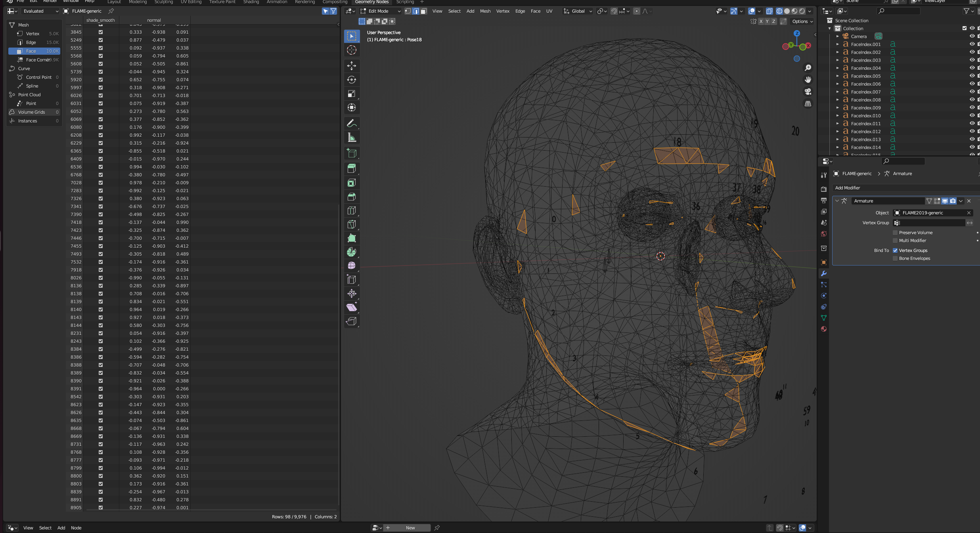
Task: Click the zoom magnifier viewport gizmo
Action: pos(808,68)
